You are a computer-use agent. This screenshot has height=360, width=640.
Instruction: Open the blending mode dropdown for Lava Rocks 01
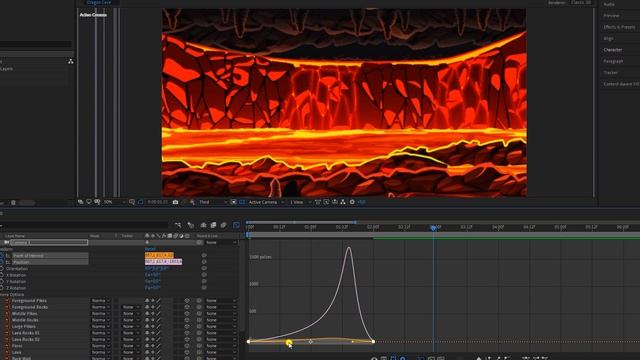100,333
